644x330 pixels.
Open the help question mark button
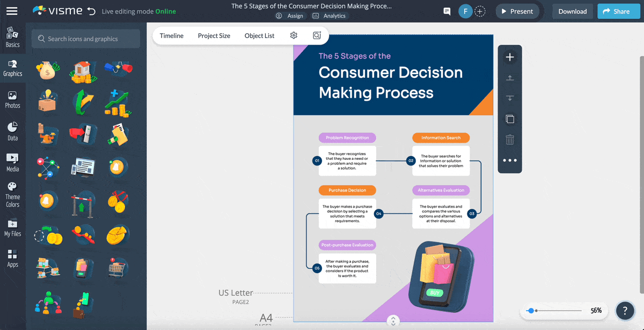tap(625, 310)
